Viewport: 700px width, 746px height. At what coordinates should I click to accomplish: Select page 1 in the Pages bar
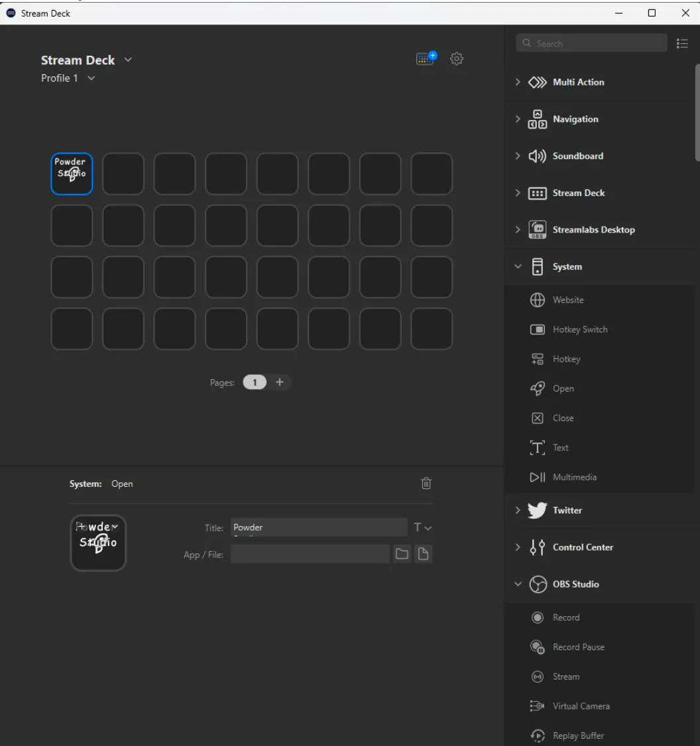[x=255, y=382]
